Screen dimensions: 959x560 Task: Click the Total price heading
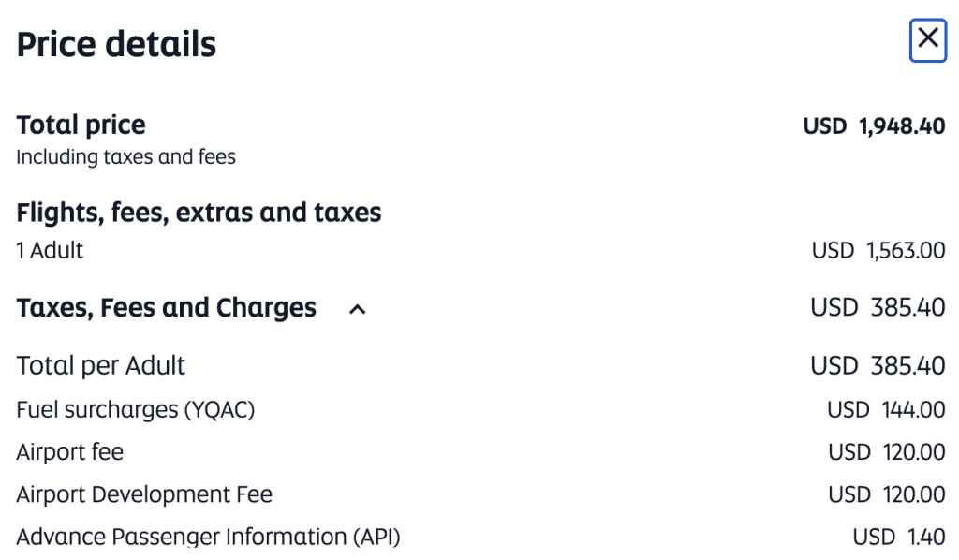point(81,125)
